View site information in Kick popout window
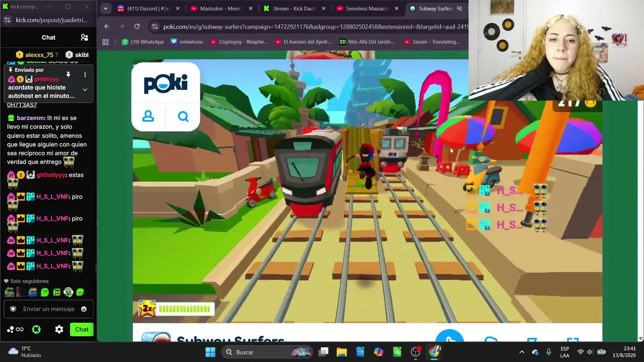Image resolution: width=644 pixels, height=362 pixels. [7, 20]
